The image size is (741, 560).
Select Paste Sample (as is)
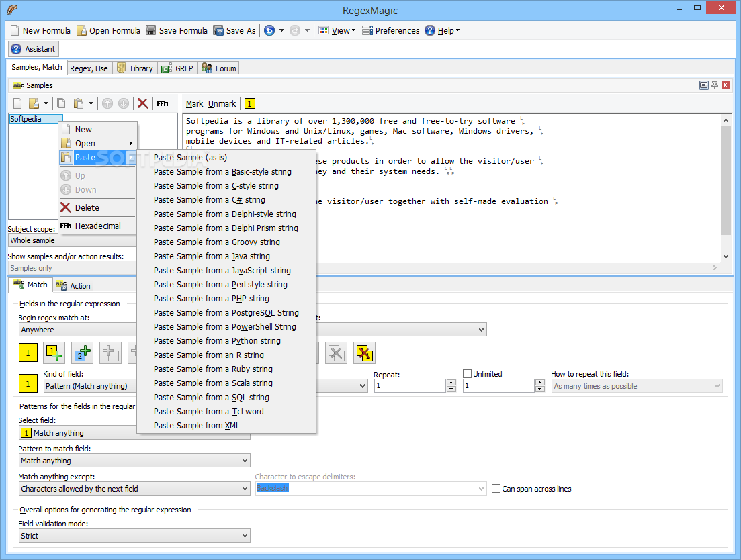pyautogui.click(x=226, y=158)
